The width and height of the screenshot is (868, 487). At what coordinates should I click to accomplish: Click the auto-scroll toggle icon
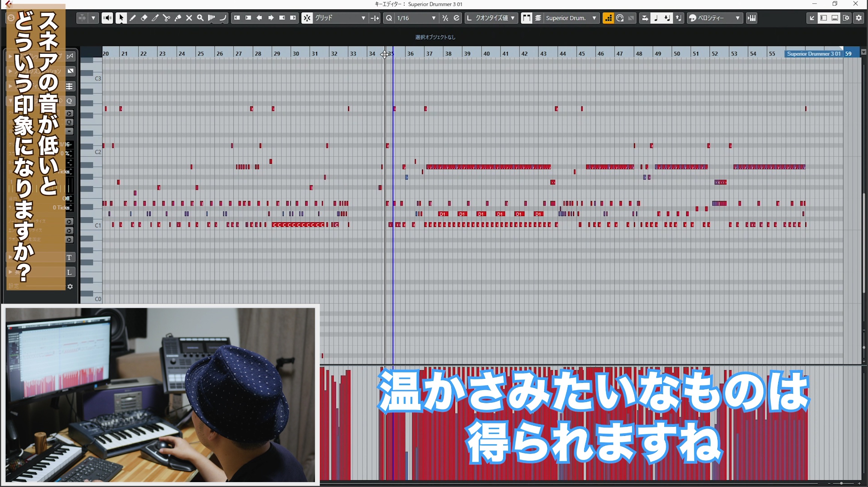coord(82,18)
